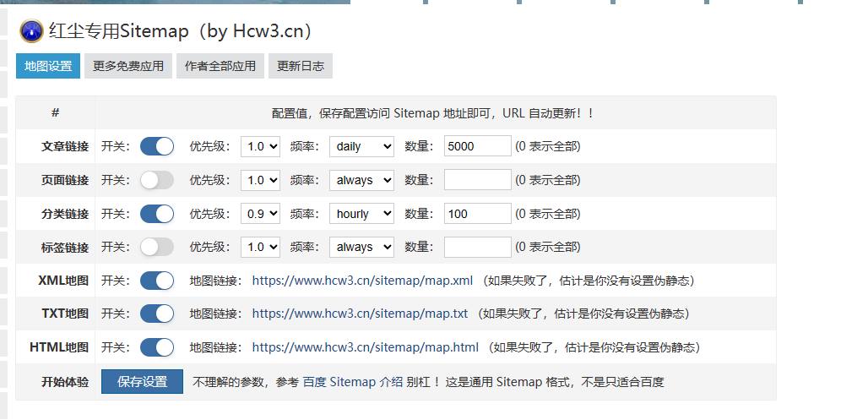Screen dimensions: 868x420
Task: Click the 页面链接 row label
Action: (65, 180)
